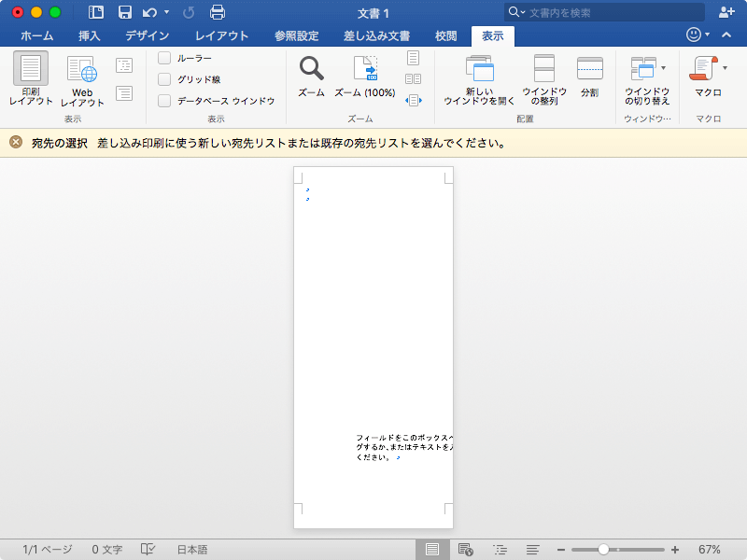Set zoom to 100% button

pyautogui.click(x=365, y=77)
